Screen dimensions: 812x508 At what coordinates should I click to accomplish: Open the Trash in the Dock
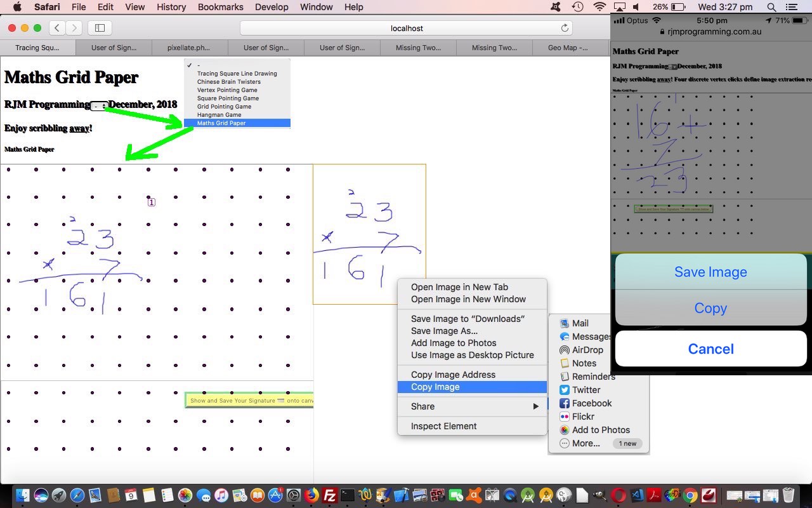click(x=789, y=495)
